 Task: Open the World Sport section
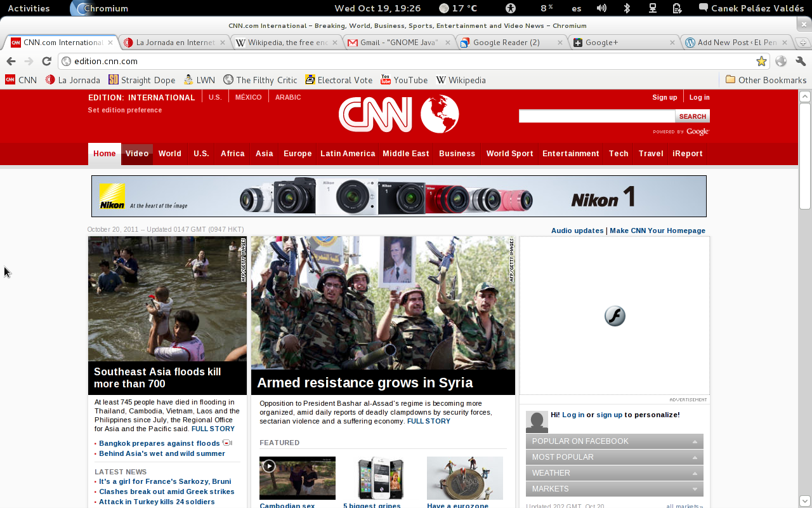click(509, 154)
